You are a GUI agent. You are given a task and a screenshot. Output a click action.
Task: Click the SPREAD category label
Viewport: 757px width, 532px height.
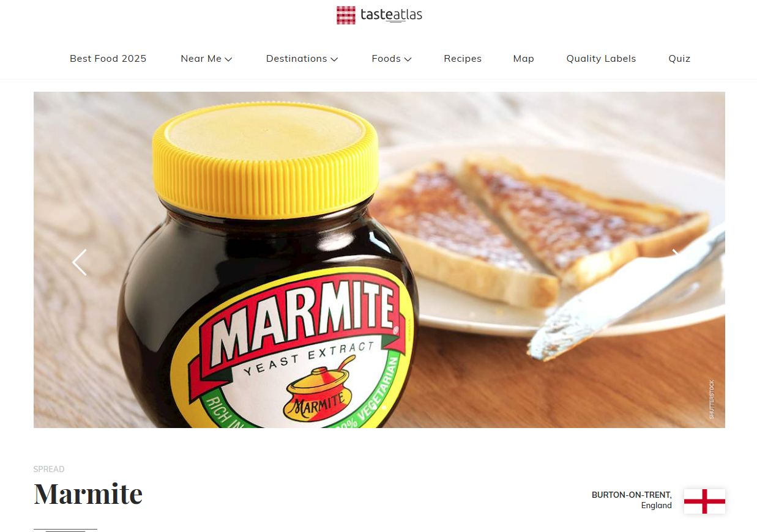coord(49,469)
